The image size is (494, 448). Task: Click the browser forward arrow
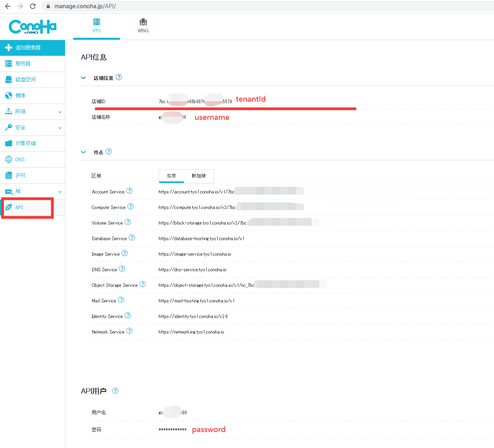click(20, 6)
